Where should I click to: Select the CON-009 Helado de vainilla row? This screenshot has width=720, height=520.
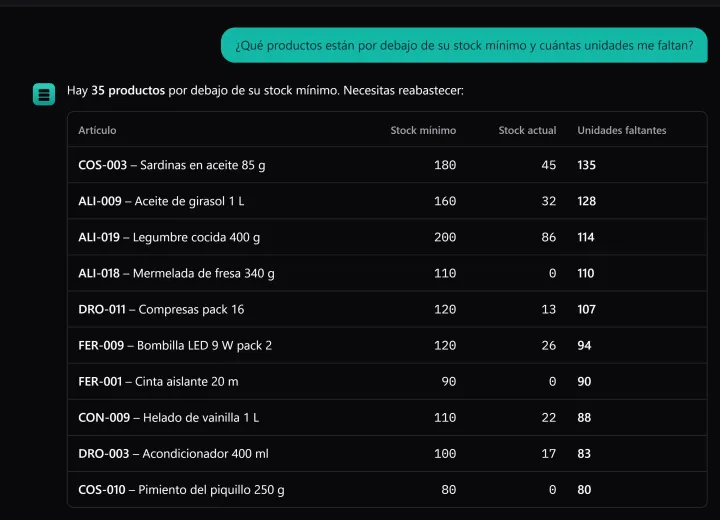click(x=387, y=418)
